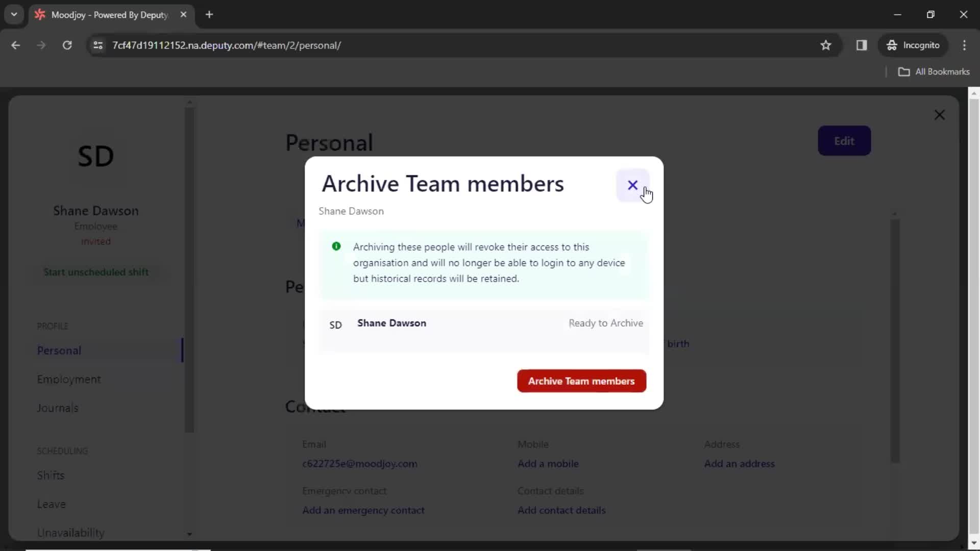Switch to the Employment section
The image size is (980, 551).
(69, 379)
